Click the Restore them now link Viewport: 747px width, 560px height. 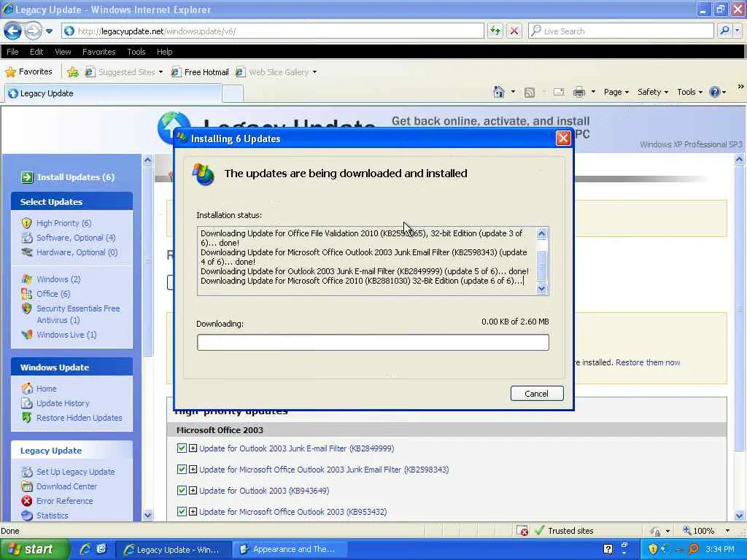pos(648,362)
